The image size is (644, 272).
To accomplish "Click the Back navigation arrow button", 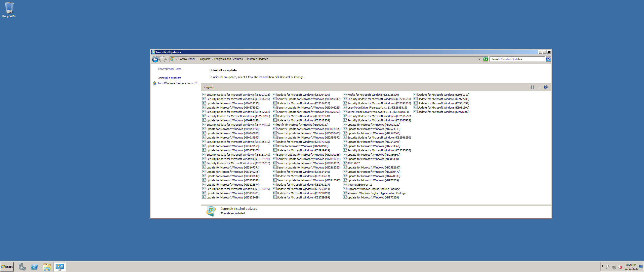I will pyautogui.click(x=155, y=59).
